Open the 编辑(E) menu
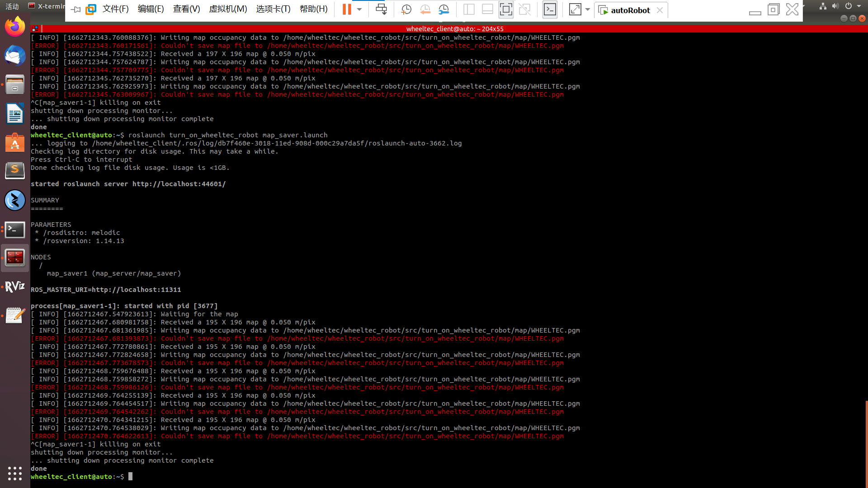The height and width of the screenshot is (488, 868). (151, 9)
